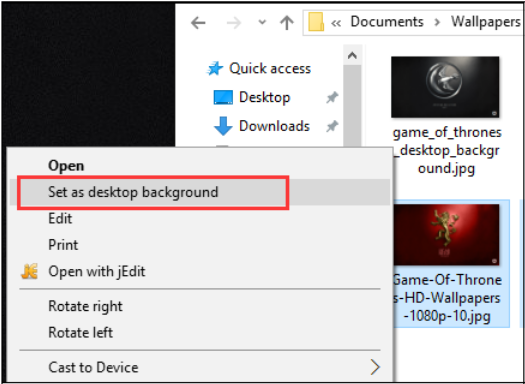Screen dimensions: 525x384
Task: Click the Quick access star icon
Action: [215, 69]
